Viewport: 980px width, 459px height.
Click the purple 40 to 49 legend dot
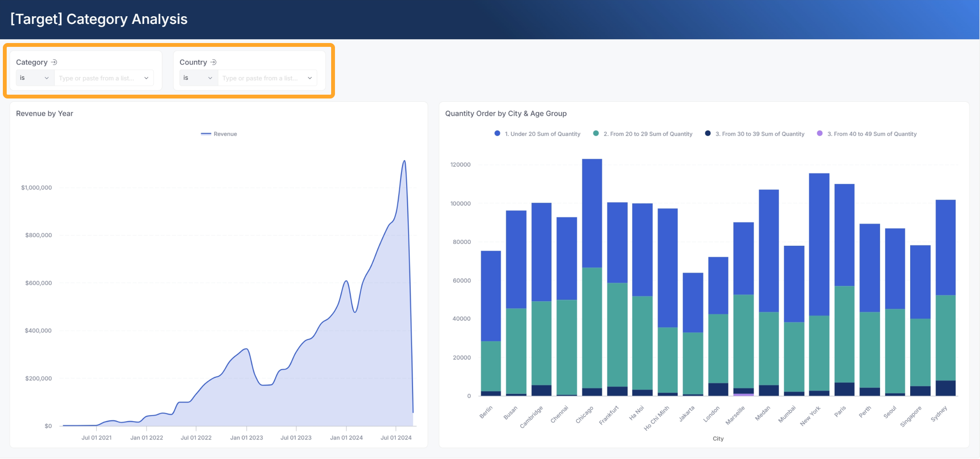tap(820, 133)
